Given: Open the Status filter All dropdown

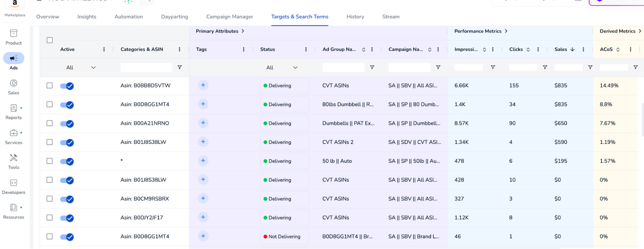Looking at the screenshot, I should tap(282, 68).
